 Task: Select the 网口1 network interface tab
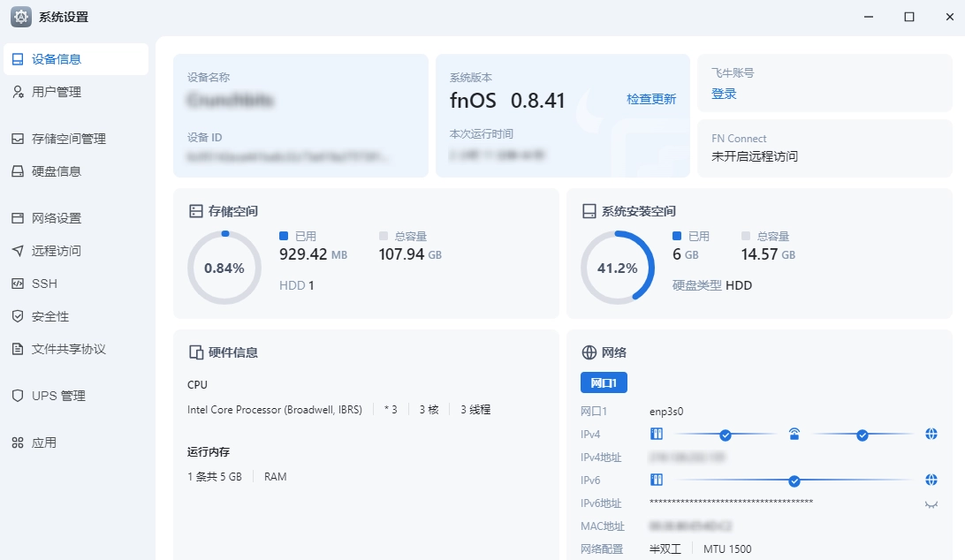pyautogui.click(x=604, y=382)
